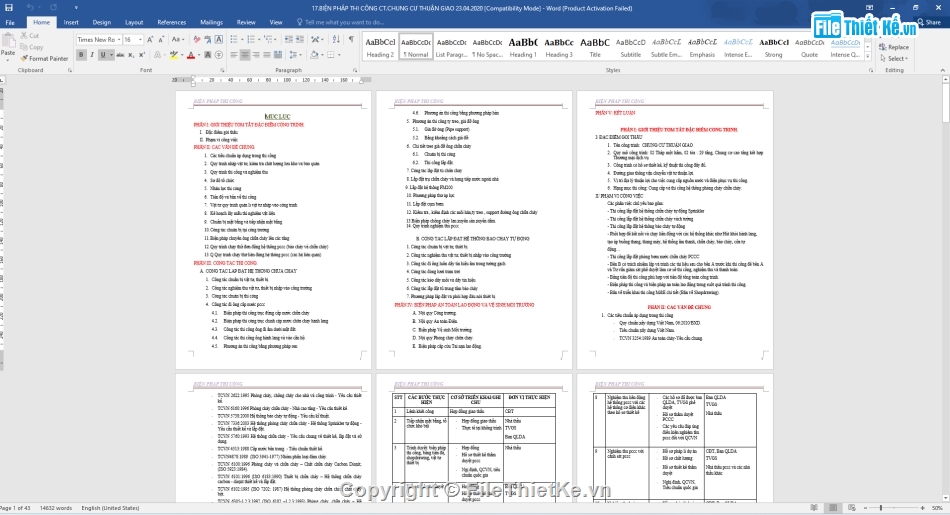
Task: Click the Enclose Characters icon
Action: (219, 55)
